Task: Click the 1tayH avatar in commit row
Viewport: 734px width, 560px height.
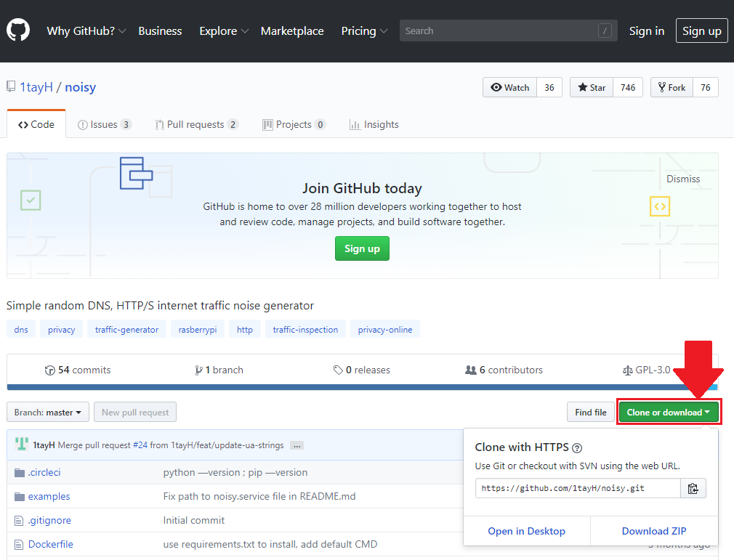Action: 22,444
